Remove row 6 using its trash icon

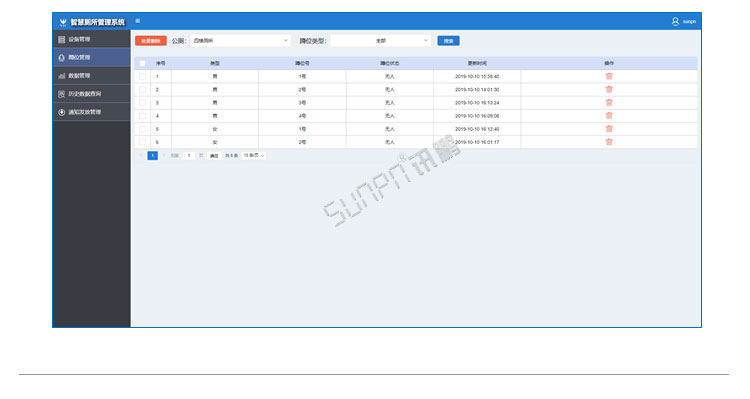tap(609, 142)
